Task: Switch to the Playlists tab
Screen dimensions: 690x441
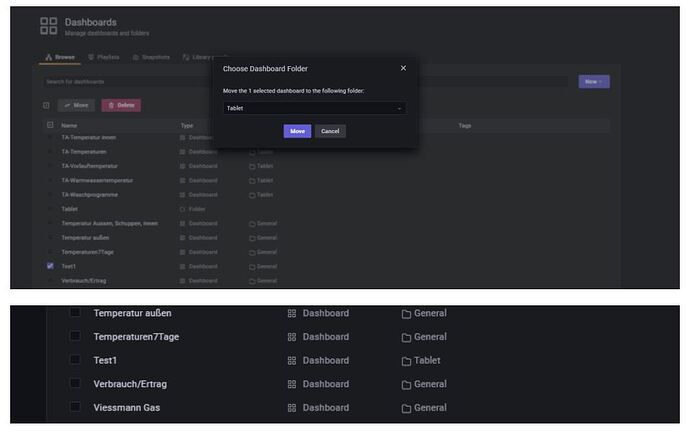Action: [105, 57]
